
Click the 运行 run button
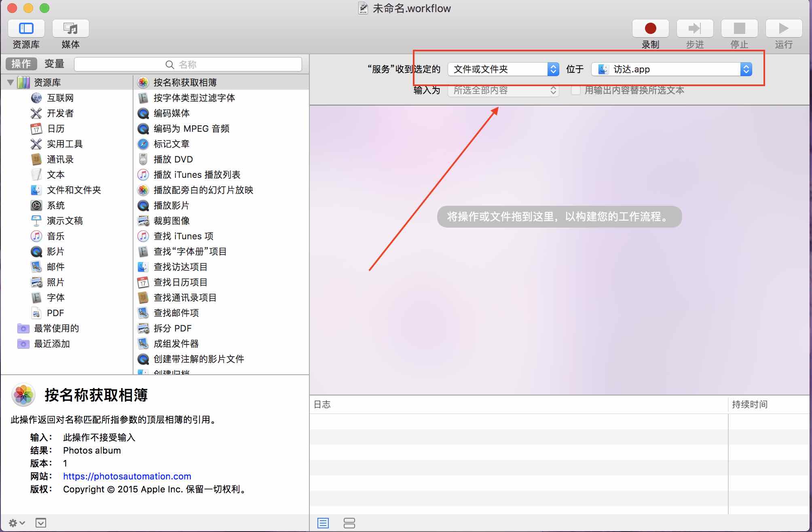(x=783, y=29)
